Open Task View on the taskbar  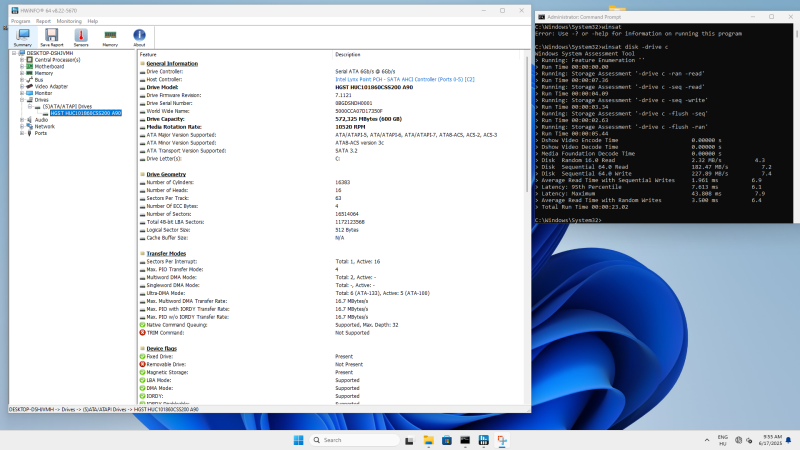pyautogui.click(x=409, y=440)
